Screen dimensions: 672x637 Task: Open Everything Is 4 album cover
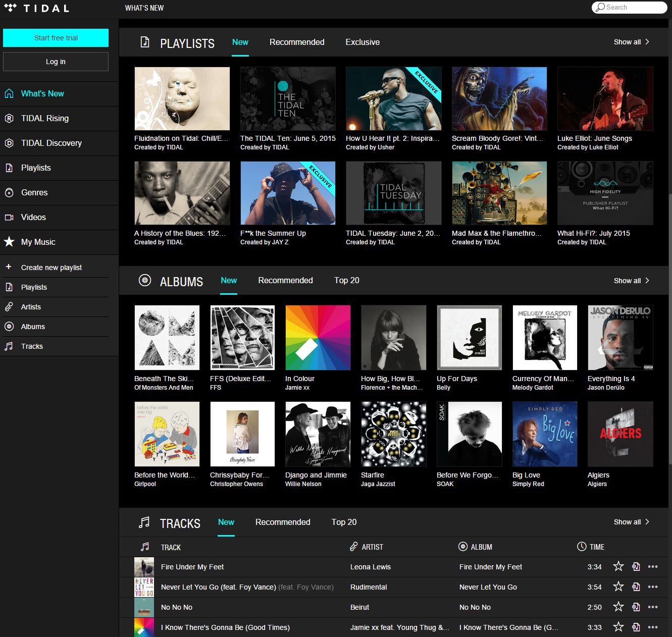(x=620, y=338)
